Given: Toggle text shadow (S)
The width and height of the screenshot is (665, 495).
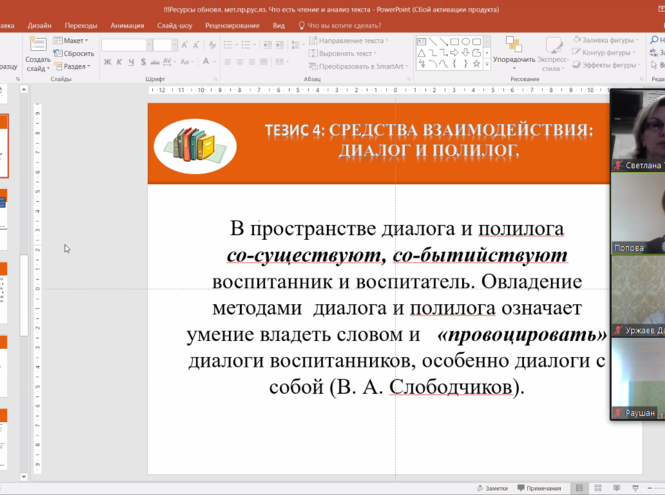Looking at the screenshot, I should [143, 62].
